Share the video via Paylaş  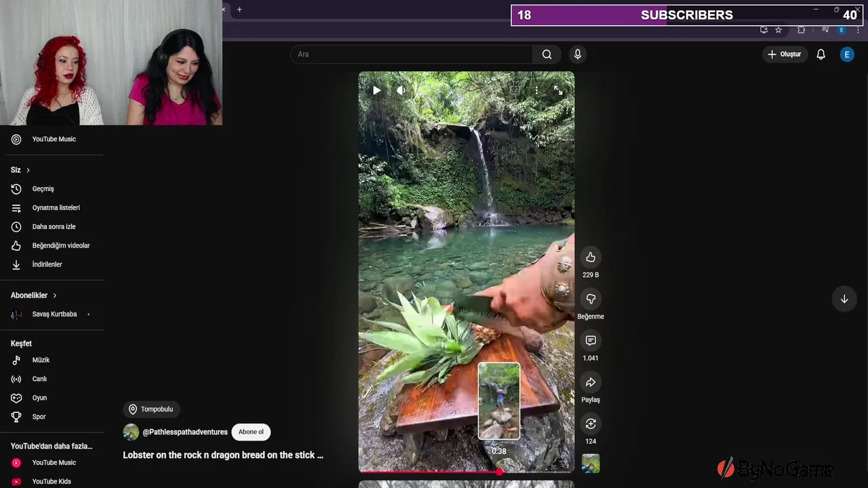(591, 382)
